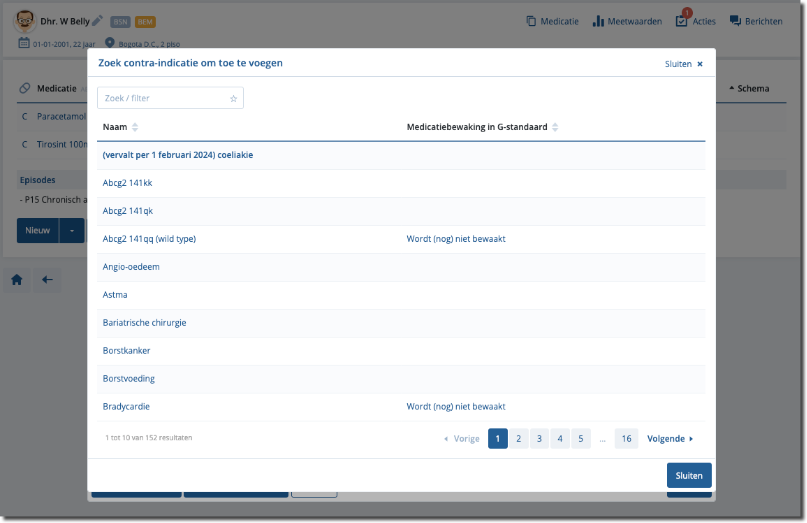
Task: Click the star icon in search field
Action: 233,98
